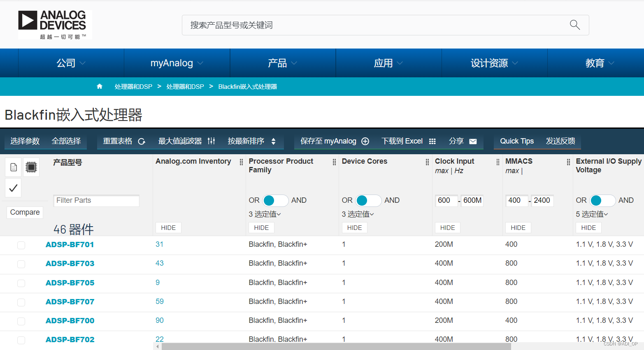Image resolution: width=644 pixels, height=350 pixels.
Task: Click 选择参数 toolbar option
Action: (25, 141)
